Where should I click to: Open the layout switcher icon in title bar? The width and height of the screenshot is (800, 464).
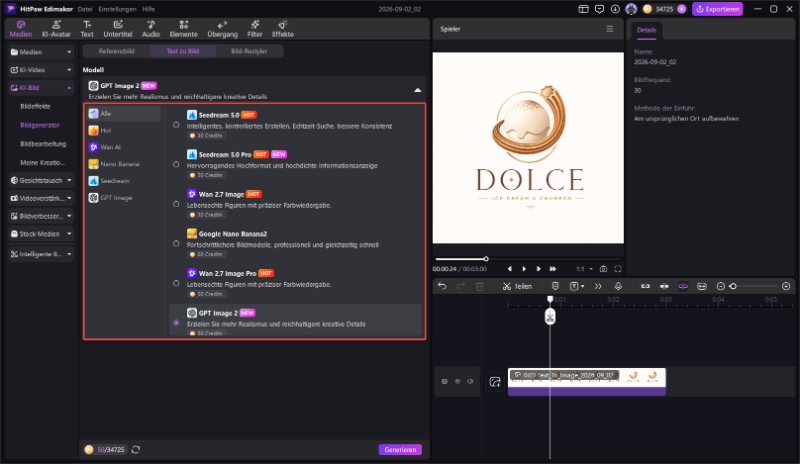coord(583,9)
